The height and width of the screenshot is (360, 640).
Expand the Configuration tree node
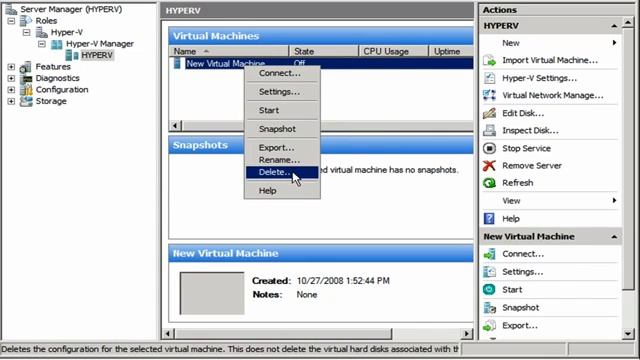pyautogui.click(x=11, y=89)
